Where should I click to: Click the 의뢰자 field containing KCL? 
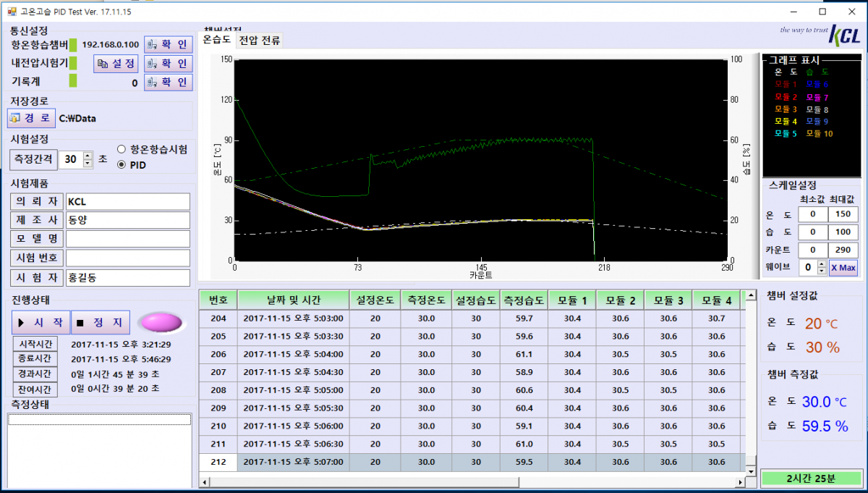coord(127,201)
